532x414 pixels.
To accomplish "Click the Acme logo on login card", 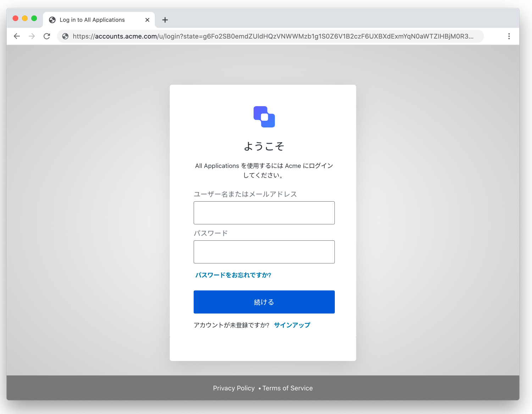I will pos(264,117).
